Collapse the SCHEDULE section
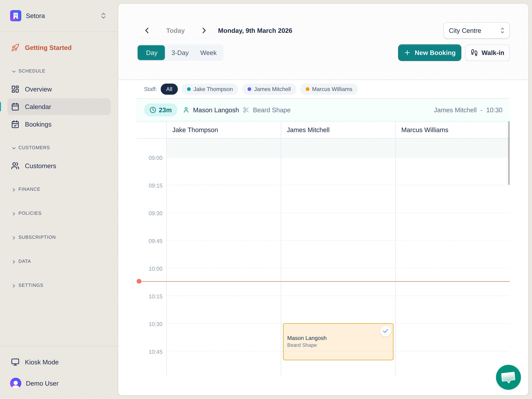 [x=14, y=71]
